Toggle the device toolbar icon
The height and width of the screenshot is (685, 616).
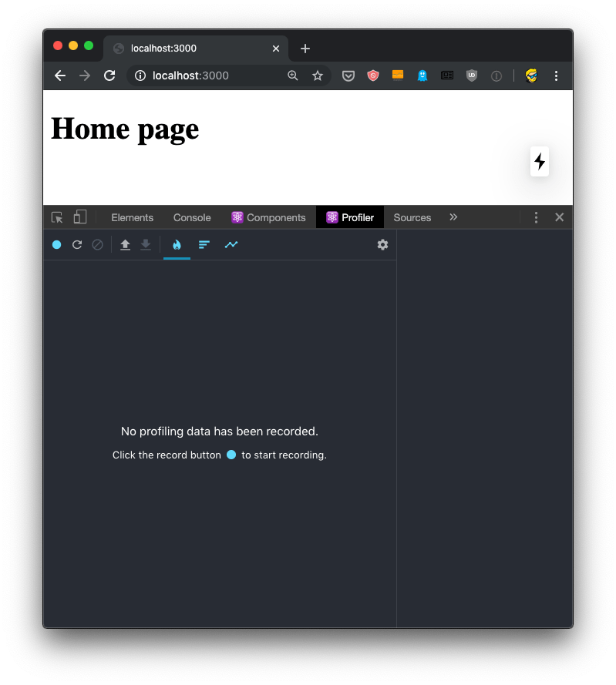(x=80, y=217)
